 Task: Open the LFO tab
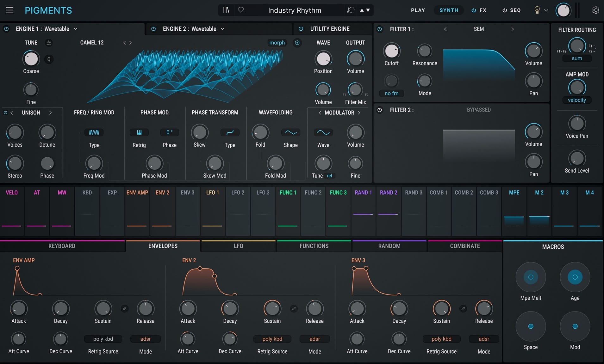point(239,246)
